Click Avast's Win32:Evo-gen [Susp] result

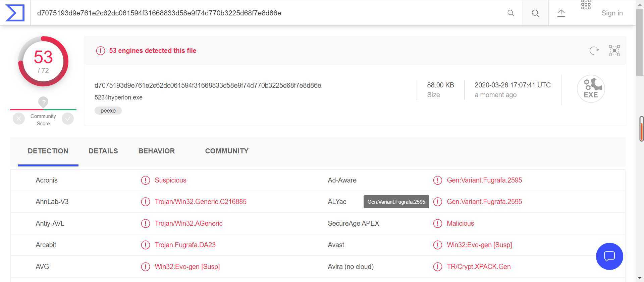coord(479,245)
